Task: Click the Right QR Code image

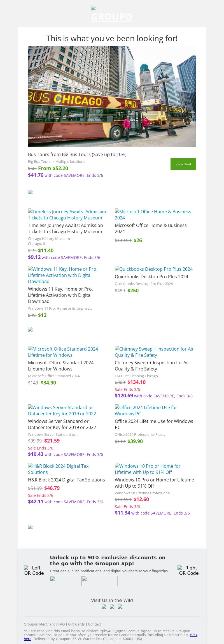Action: (189, 571)
